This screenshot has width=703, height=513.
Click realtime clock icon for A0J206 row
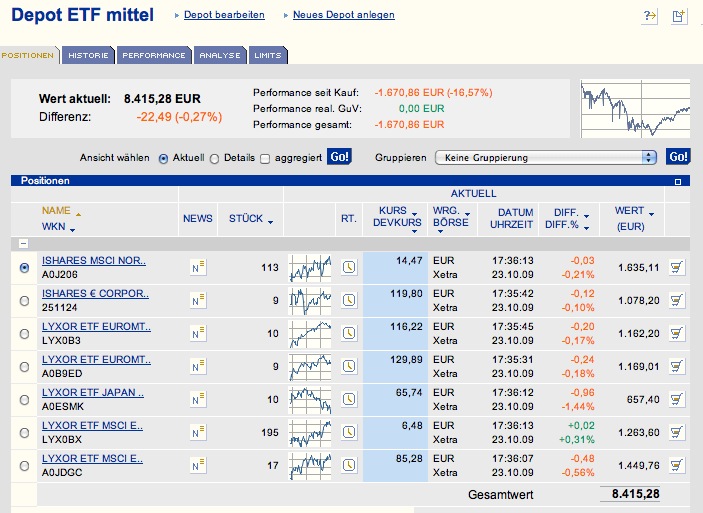pyautogui.click(x=349, y=267)
